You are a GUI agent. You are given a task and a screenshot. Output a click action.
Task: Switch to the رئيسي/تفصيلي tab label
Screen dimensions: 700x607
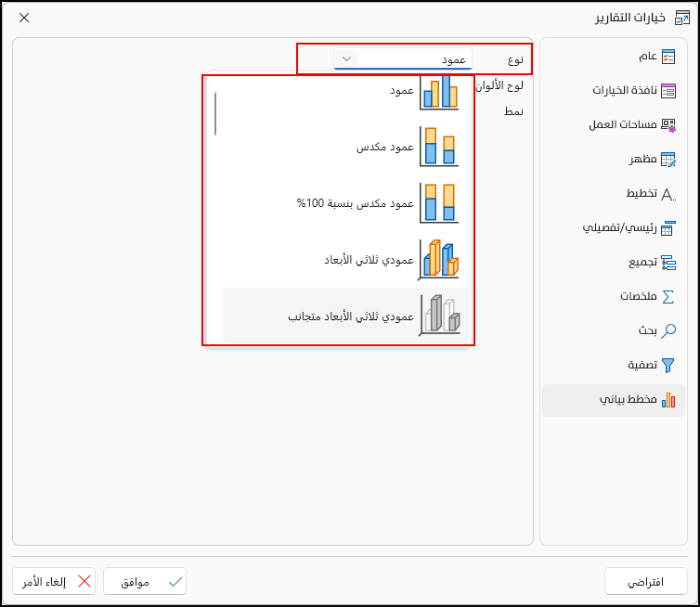click(619, 228)
